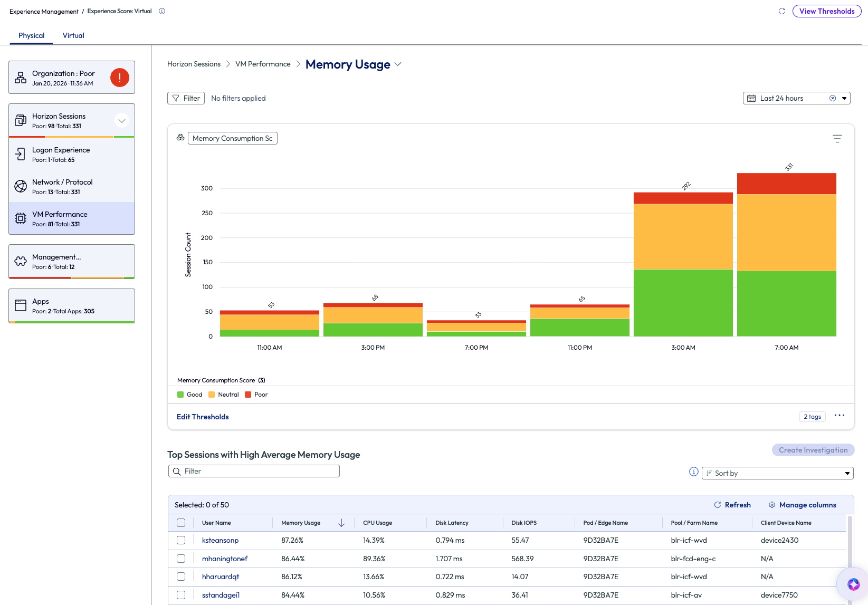Click the Experience Management breadcrumb
This screenshot has width=868, height=605.
(44, 12)
